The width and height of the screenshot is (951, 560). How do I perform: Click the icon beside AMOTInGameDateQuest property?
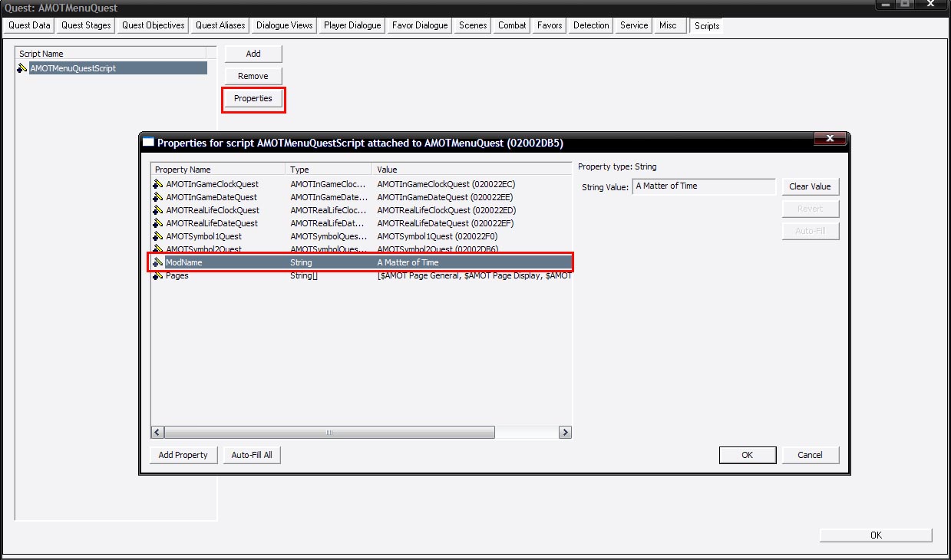[x=158, y=197]
